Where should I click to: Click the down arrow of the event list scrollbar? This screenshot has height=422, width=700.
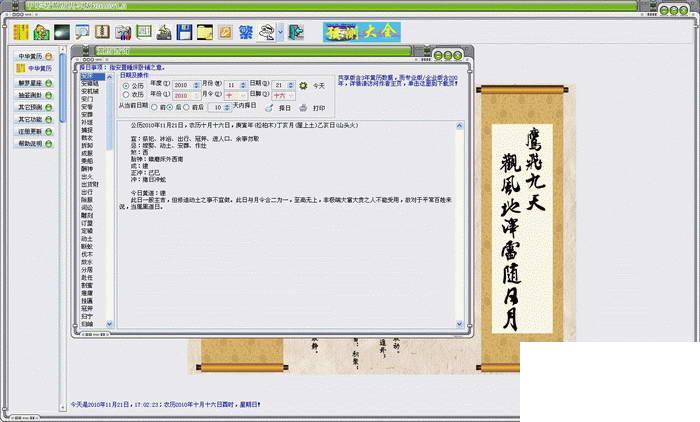point(109,324)
